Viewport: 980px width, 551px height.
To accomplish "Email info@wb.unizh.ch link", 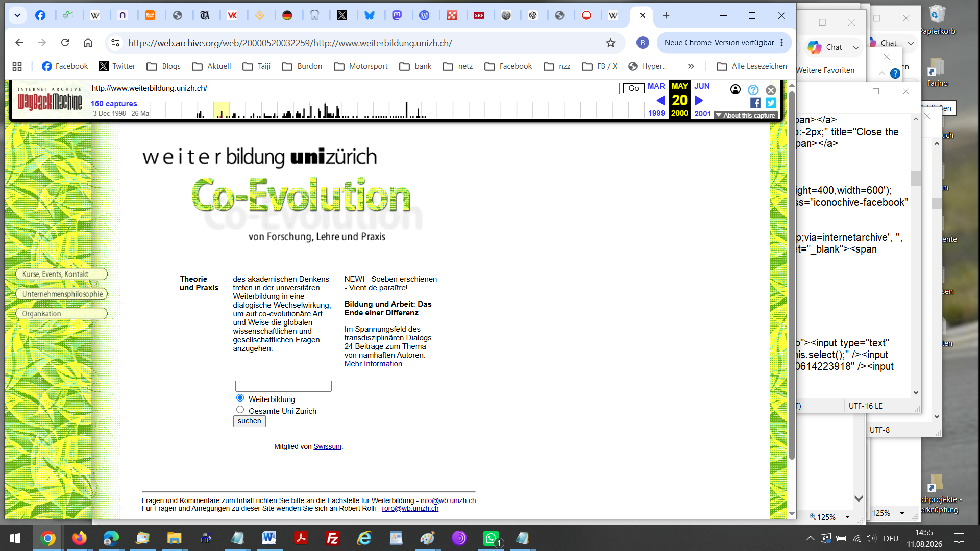I will [448, 500].
